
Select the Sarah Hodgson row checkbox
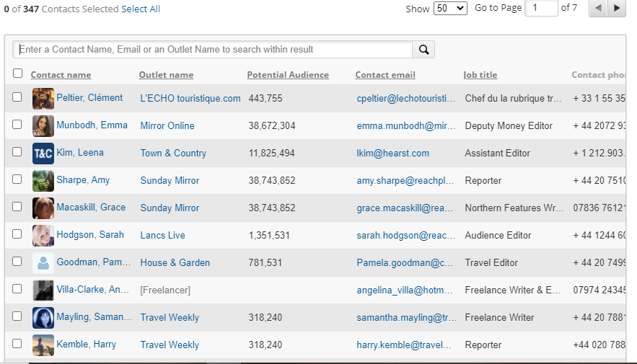(x=17, y=234)
